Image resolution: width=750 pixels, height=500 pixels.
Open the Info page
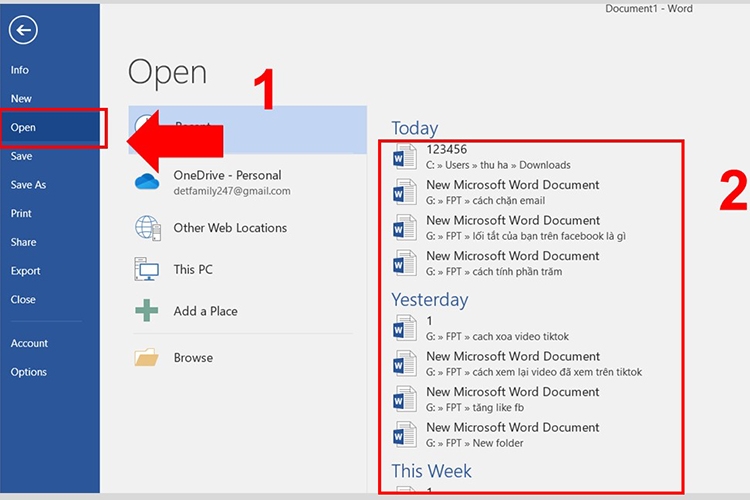pos(20,70)
